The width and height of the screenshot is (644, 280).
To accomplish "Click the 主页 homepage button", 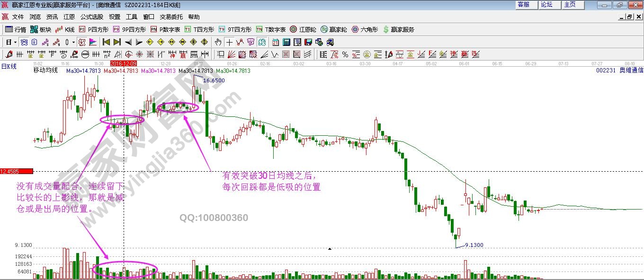I will (569, 5).
